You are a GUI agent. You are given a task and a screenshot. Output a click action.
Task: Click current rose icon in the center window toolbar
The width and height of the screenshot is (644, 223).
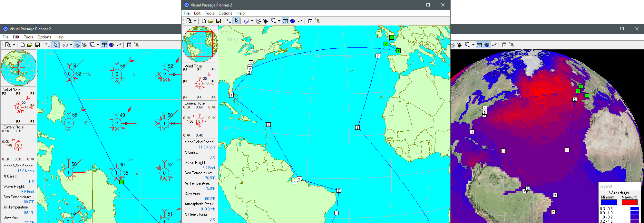266,21
